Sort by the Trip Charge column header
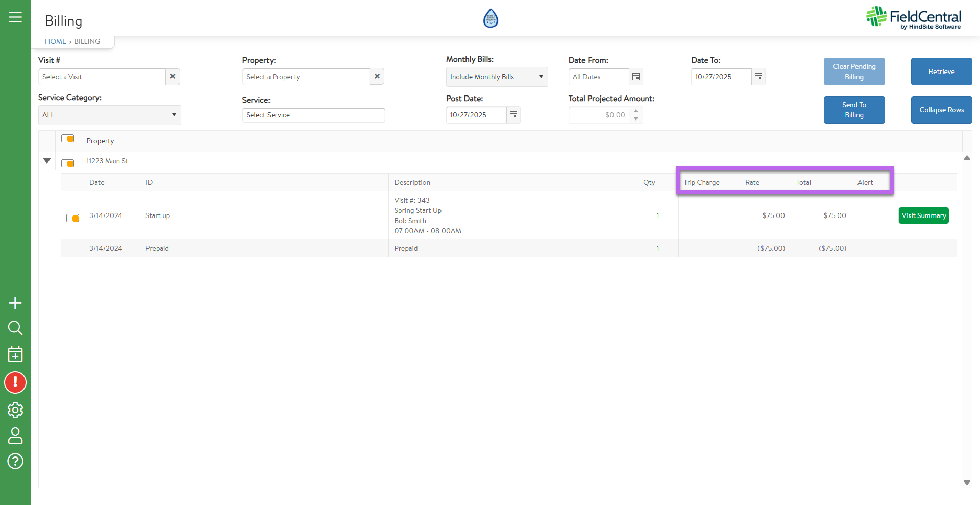The height and width of the screenshot is (505, 980). point(701,183)
